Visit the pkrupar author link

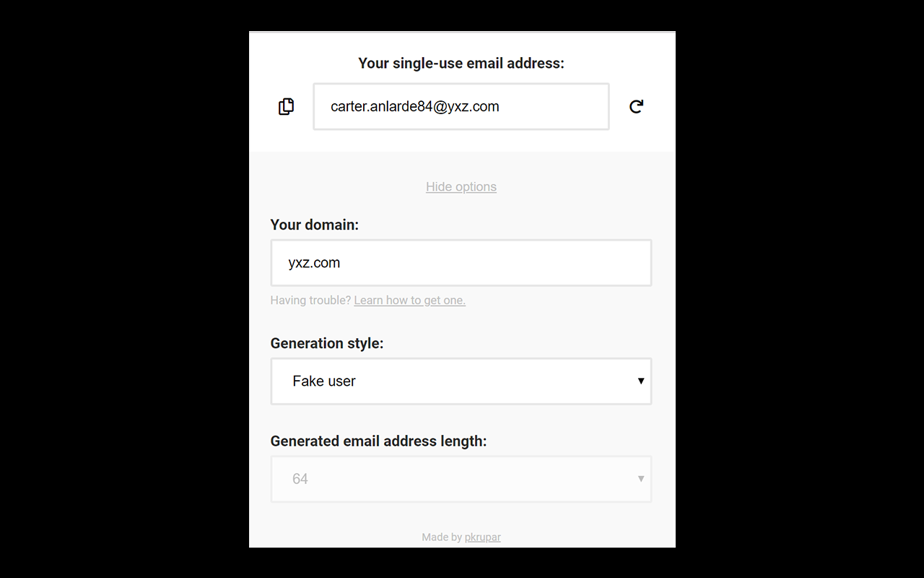tap(482, 537)
